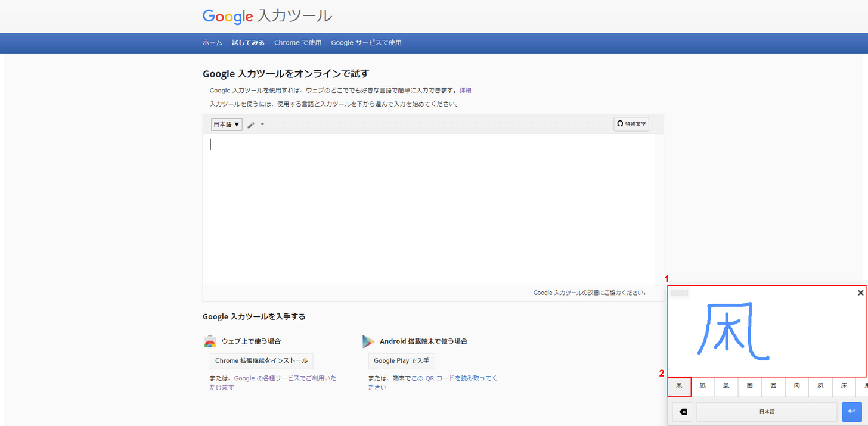Select the first candidate 凩
Screen dimensions: 868x426
click(679, 387)
